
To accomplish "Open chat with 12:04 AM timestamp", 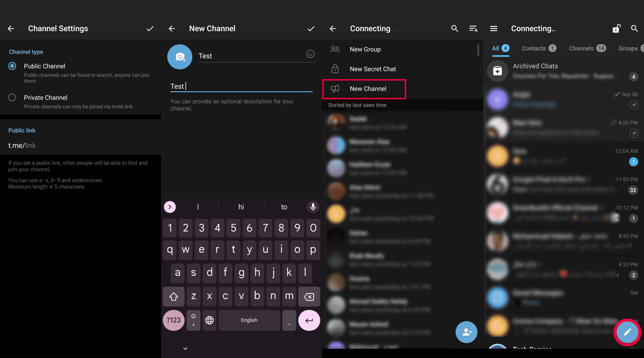I will coord(563,156).
